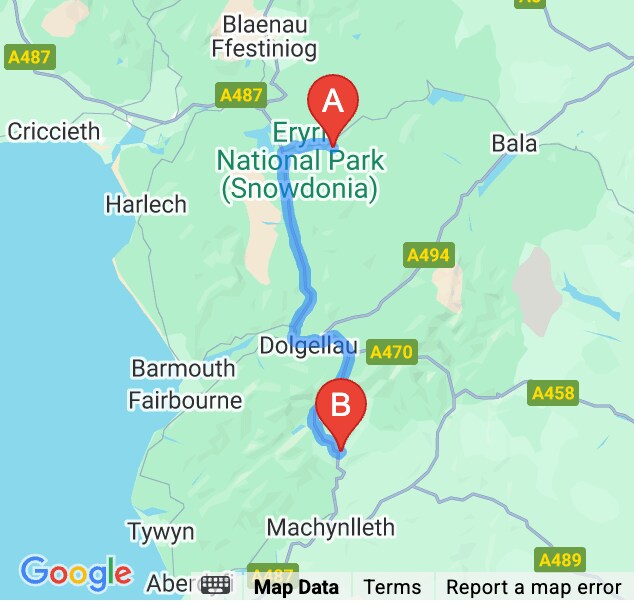This screenshot has width=638, height=604.
Task: Click the A494 road shield
Action: tap(429, 255)
